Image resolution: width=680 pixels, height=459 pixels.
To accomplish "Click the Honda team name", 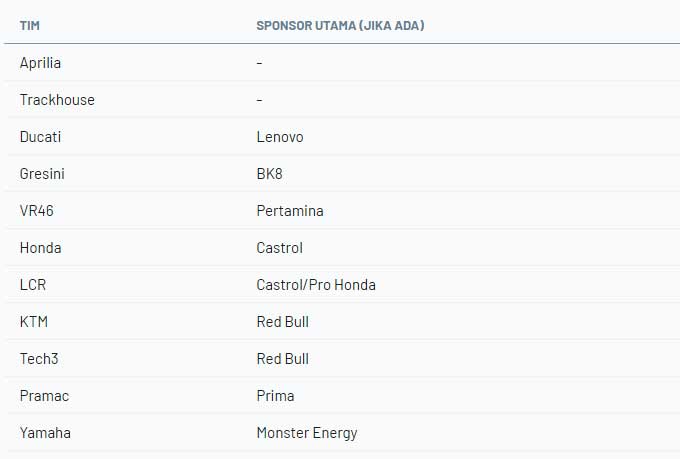I will click(x=40, y=248).
